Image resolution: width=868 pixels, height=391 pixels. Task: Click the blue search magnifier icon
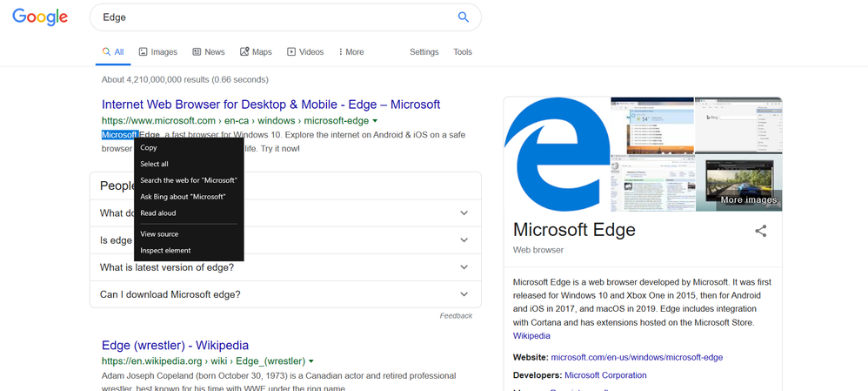[464, 17]
